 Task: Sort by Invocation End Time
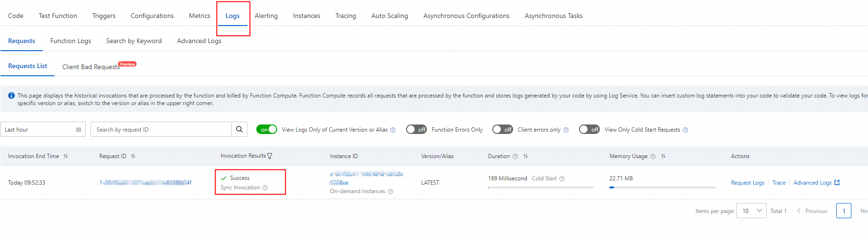tap(66, 156)
